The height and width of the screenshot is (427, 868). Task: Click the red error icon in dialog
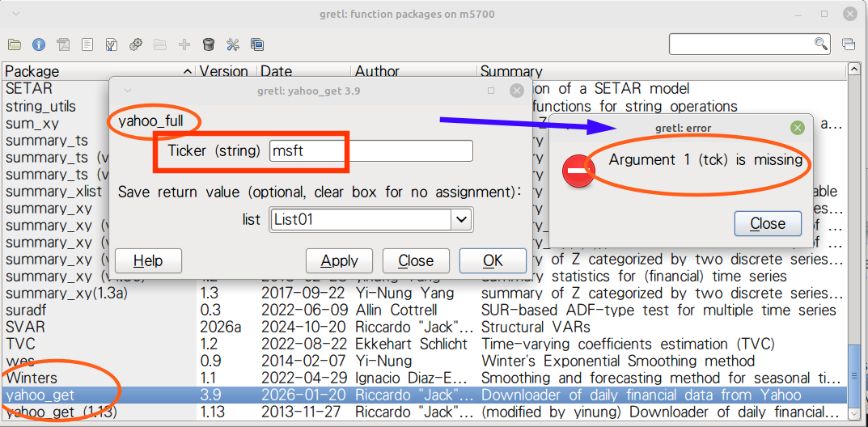[x=578, y=171]
